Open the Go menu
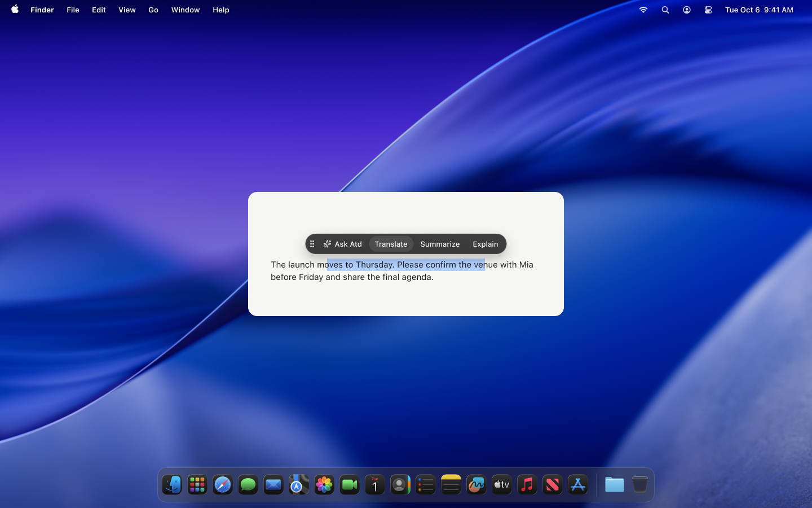812x508 pixels. tap(153, 10)
